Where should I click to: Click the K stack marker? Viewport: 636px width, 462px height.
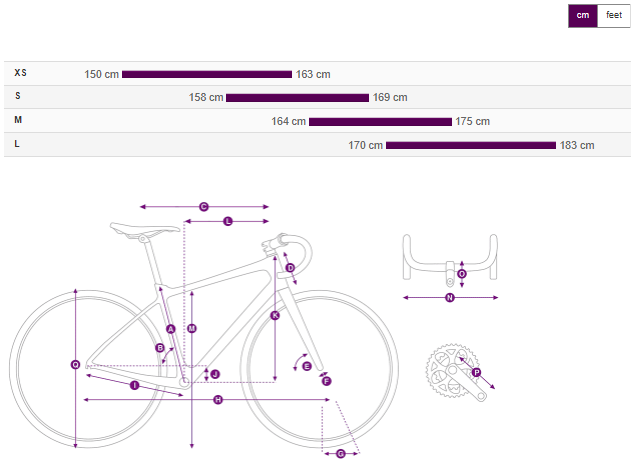click(275, 315)
